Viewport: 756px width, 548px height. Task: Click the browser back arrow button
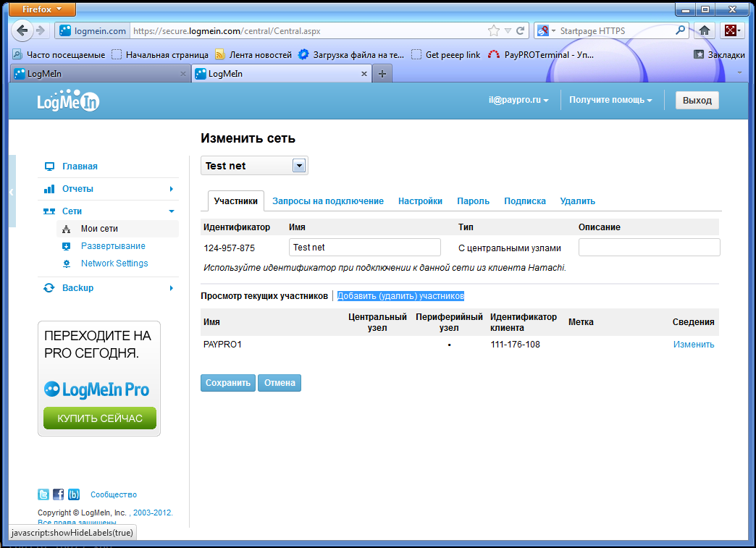(x=23, y=31)
